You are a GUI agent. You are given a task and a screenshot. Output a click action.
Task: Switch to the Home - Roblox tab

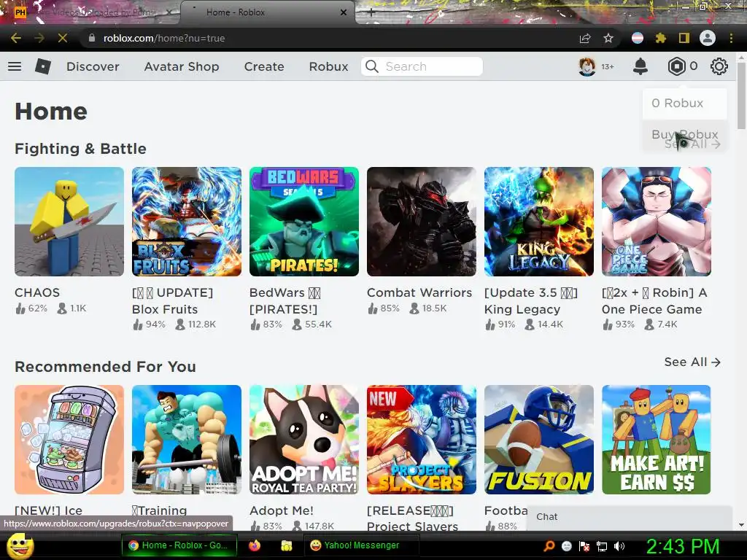click(x=268, y=12)
